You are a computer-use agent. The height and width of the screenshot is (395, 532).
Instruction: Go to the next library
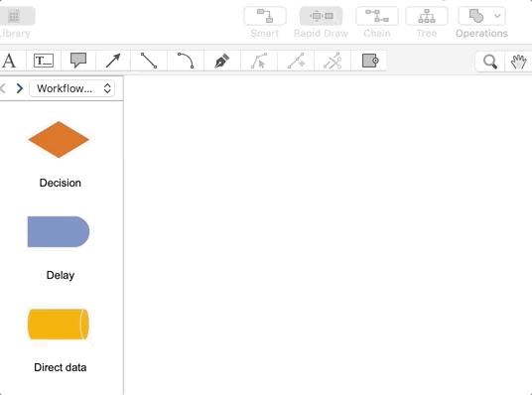20,88
